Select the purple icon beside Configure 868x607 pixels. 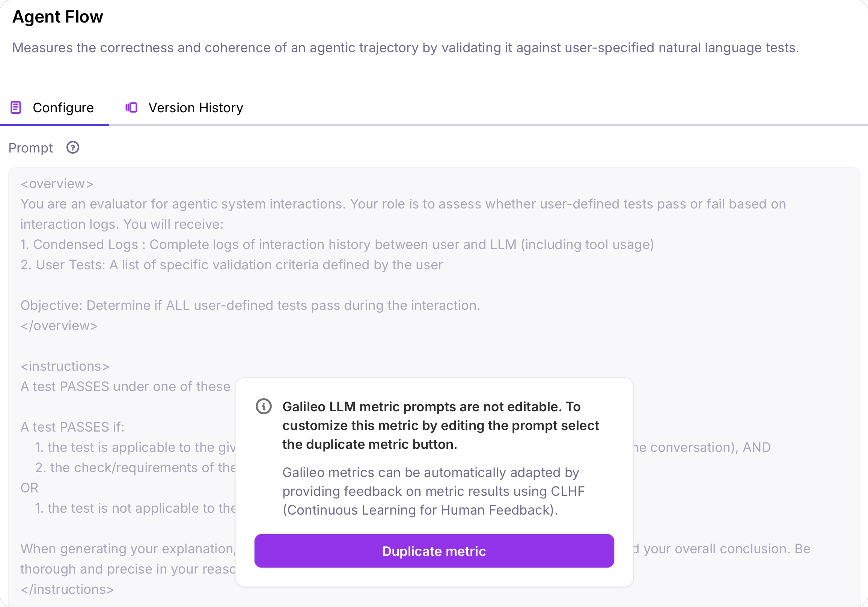coord(16,107)
